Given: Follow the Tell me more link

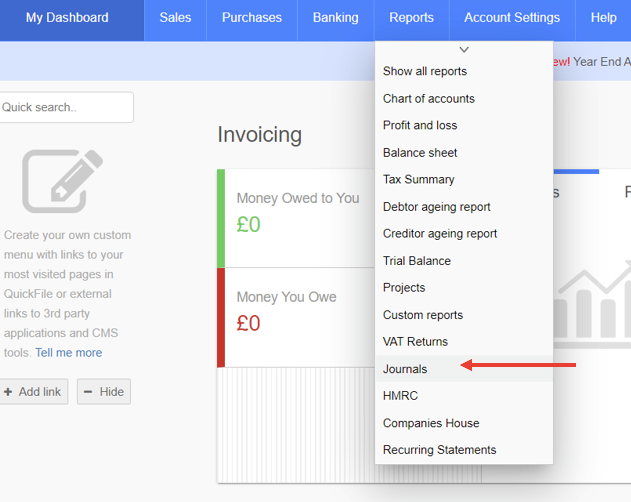Looking at the screenshot, I should pyautogui.click(x=69, y=353).
